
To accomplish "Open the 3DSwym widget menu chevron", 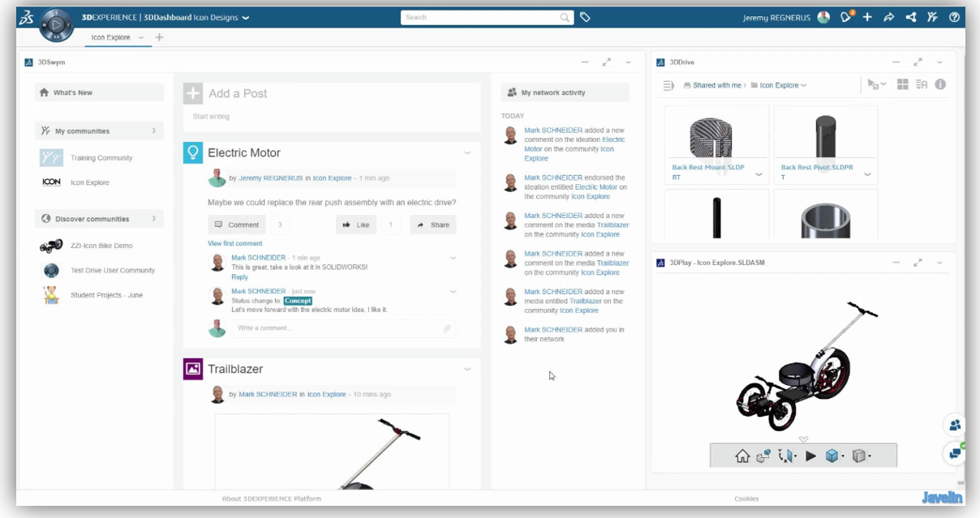I will click(x=628, y=62).
